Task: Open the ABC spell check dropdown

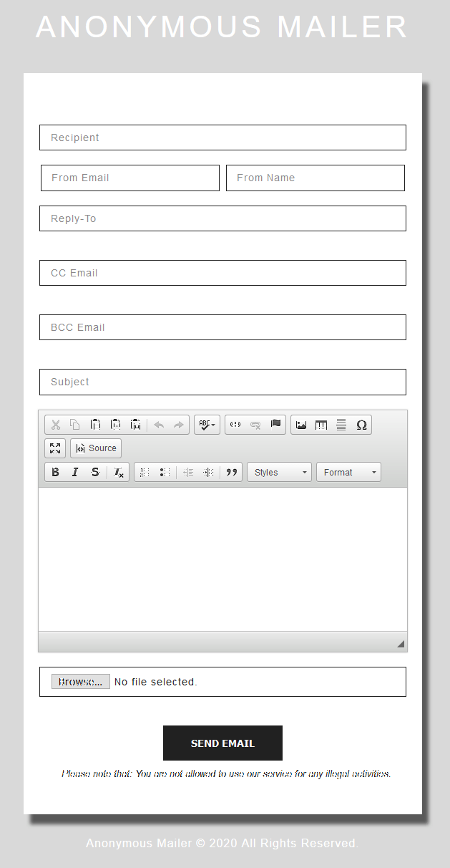Action: coord(207,425)
